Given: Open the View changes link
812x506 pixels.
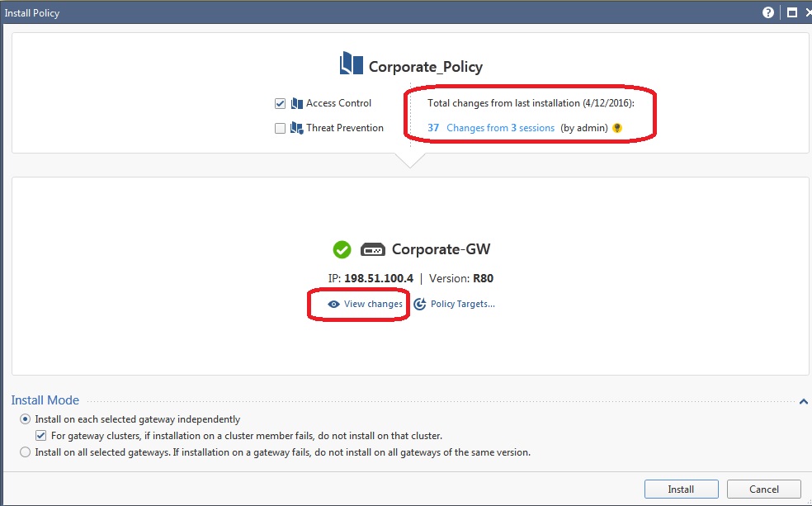Looking at the screenshot, I should 373,304.
